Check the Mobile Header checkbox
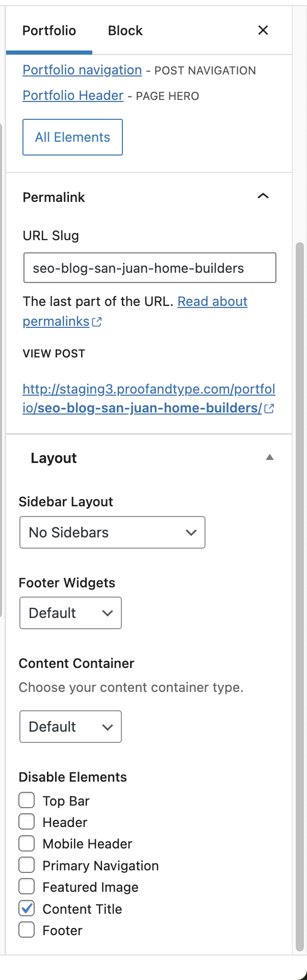 tap(27, 843)
